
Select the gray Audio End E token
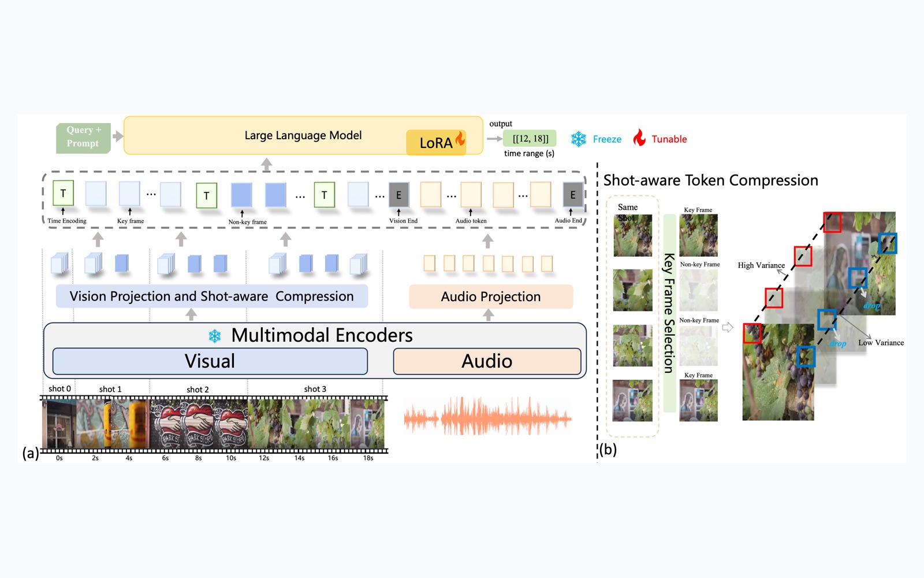pyautogui.click(x=573, y=195)
